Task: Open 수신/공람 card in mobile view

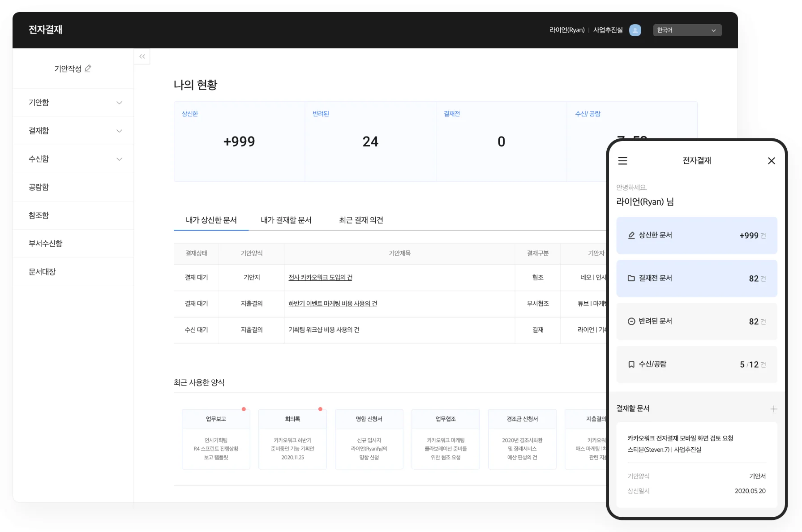Action: (696, 365)
